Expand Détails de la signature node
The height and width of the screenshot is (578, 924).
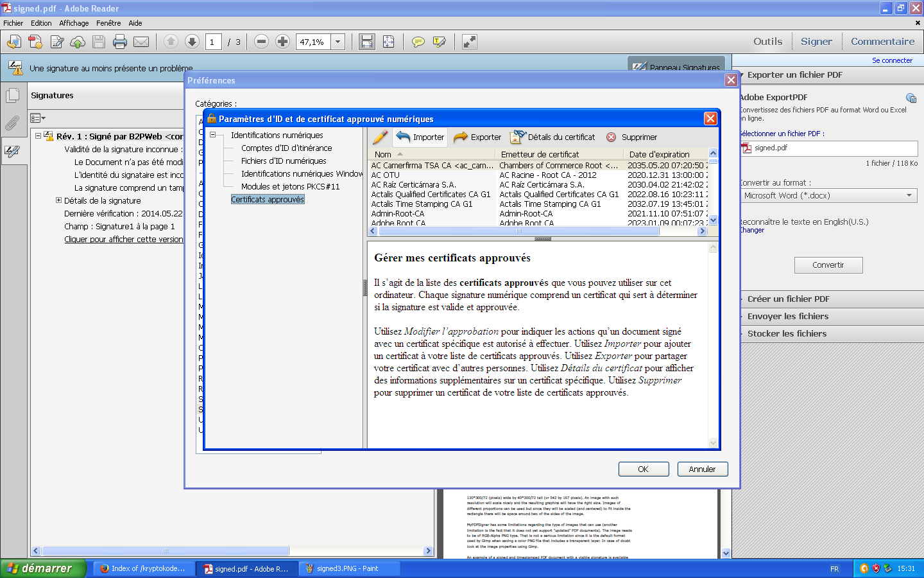(58, 200)
